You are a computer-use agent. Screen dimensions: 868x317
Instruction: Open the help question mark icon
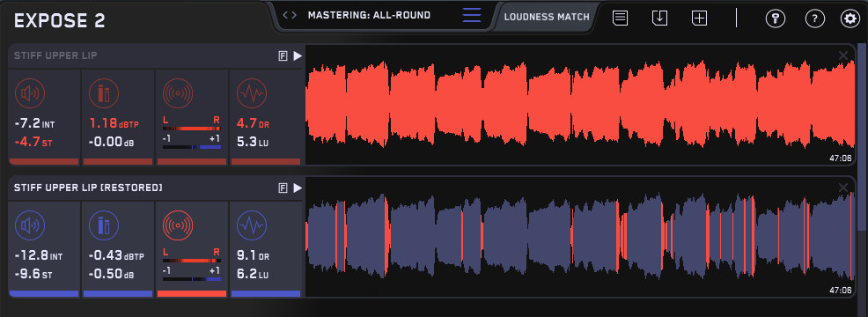(814, 18)
